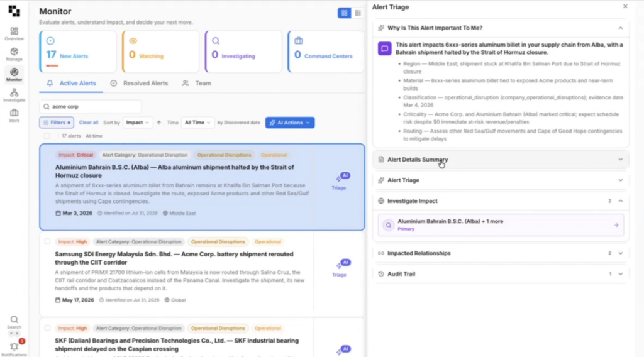
Task: Open the SKF industrial bearing alert title
Action: pos(177,344)
